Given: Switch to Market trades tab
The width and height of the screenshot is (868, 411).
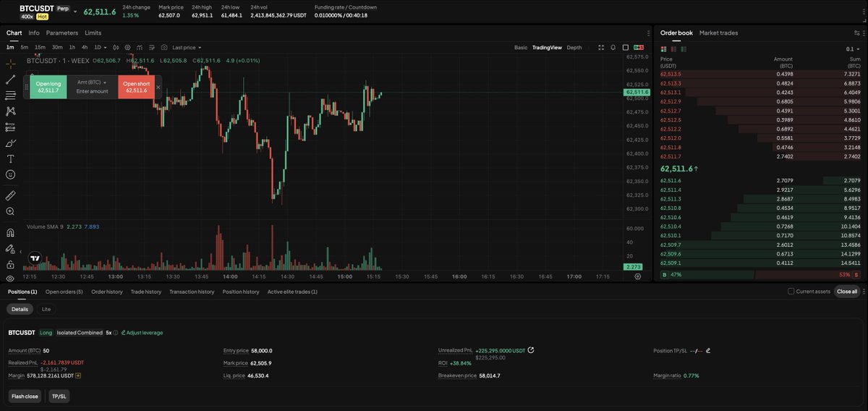Looking at the screenshot, I should 718,33.
